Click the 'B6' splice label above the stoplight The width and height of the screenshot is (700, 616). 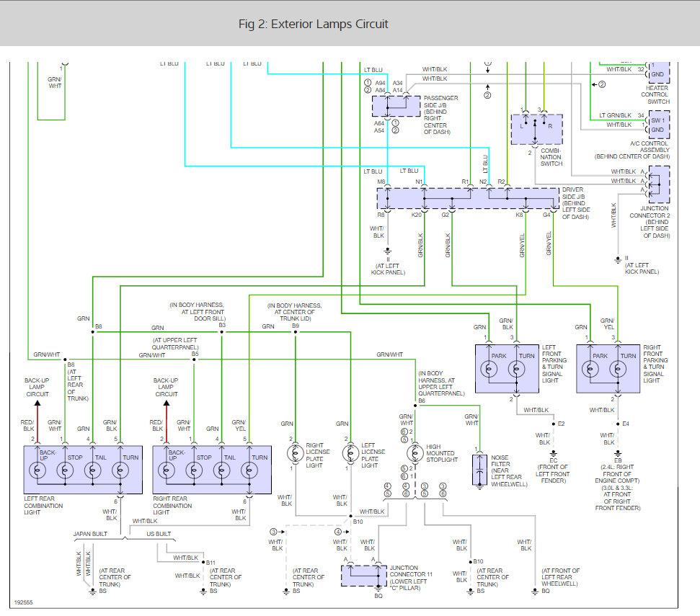coord(422,401)
